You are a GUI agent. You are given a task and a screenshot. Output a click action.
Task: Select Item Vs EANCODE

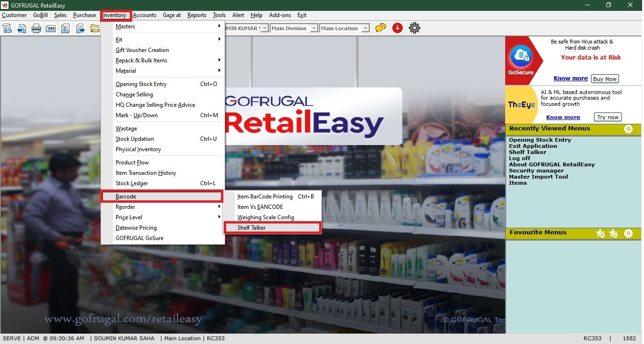(x=273, y=207)
